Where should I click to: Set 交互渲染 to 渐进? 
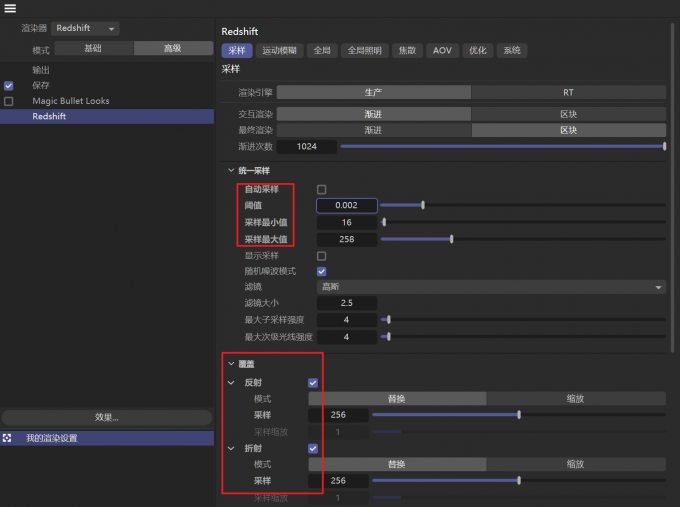tap(373, 114)
